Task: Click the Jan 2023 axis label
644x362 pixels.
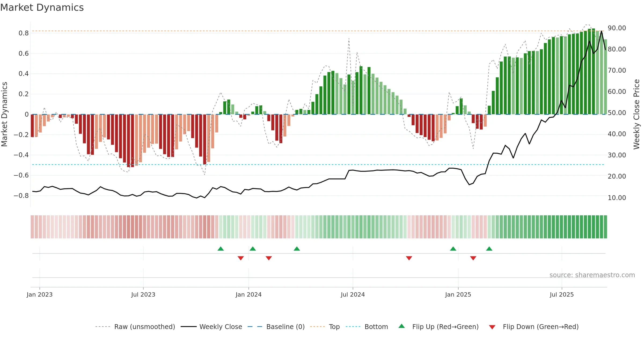Action: click(40, 294)
